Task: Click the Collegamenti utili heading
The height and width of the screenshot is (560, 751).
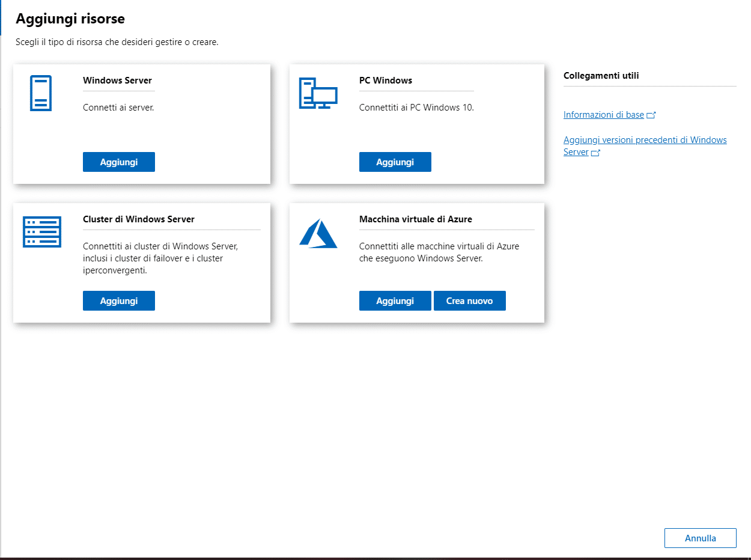Action: point(601,76)
